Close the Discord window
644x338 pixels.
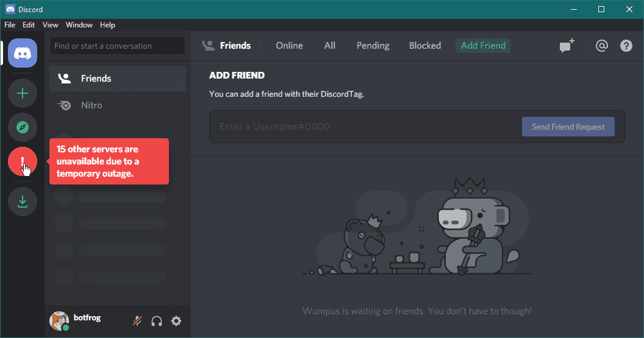tap(629, 9)
